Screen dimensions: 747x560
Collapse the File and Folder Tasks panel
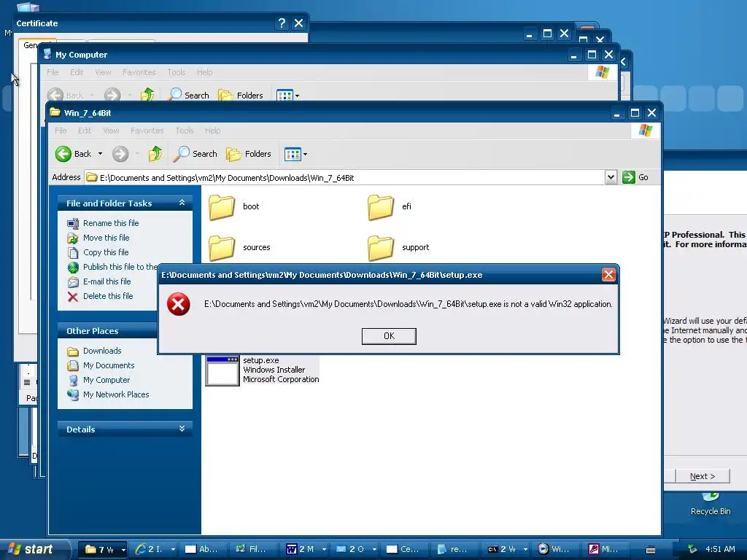(182, 203)
